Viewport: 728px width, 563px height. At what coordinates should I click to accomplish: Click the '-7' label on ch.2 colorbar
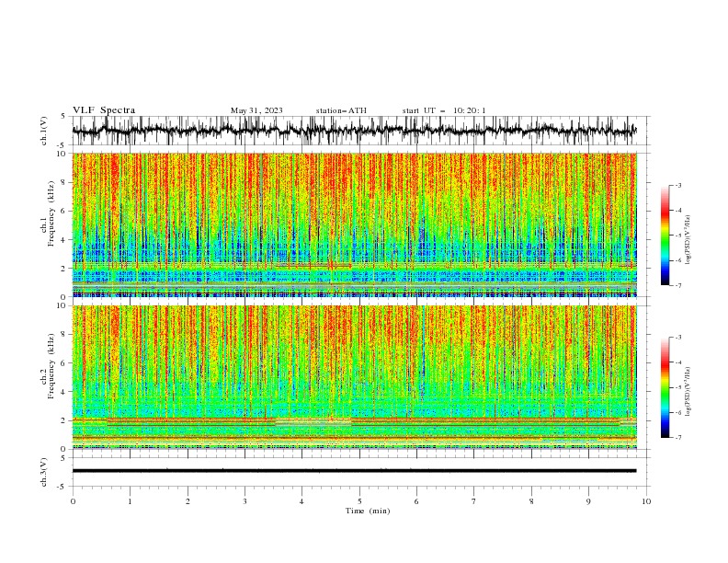click(677, 438)
